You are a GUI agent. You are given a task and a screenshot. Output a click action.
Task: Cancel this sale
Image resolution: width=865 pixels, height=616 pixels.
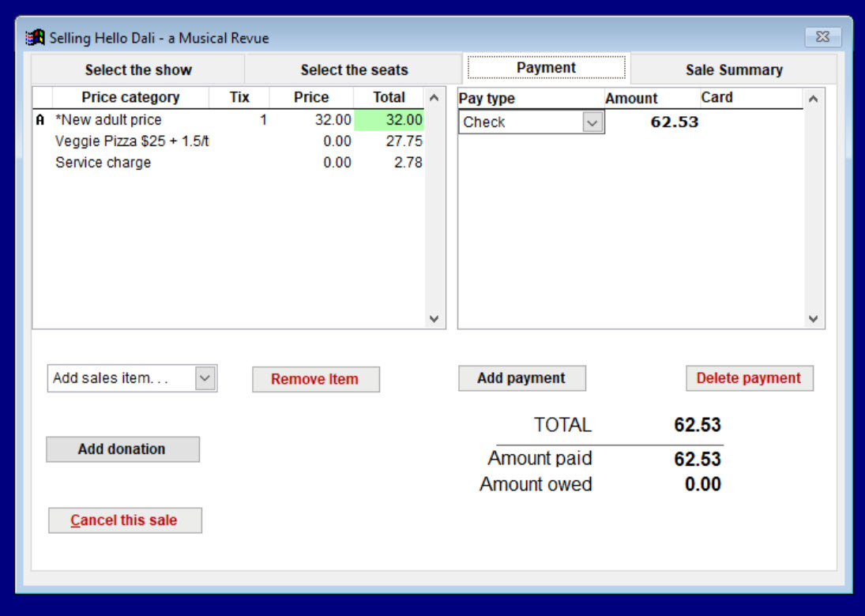tap(125, 520)
